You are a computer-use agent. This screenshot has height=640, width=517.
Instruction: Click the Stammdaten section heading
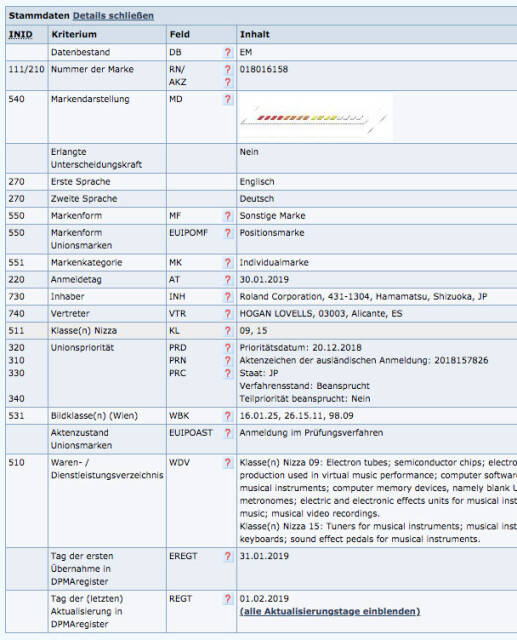(39, 16)
